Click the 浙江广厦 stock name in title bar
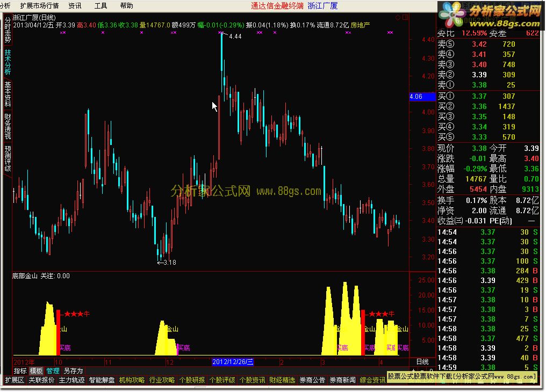 pyautogui.click(x=322, y=6)
